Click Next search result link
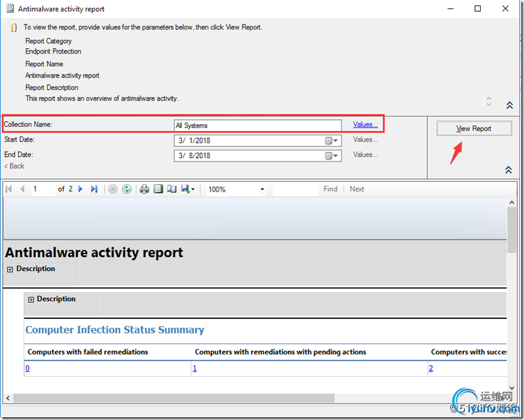Viewport: 524px width, 420px height. [357, 189]
